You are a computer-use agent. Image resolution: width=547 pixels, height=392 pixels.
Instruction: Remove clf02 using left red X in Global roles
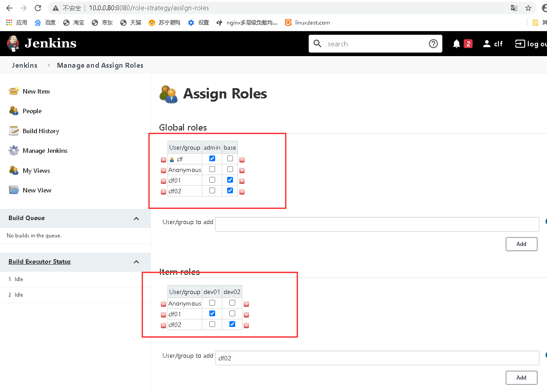pos(163,192)
